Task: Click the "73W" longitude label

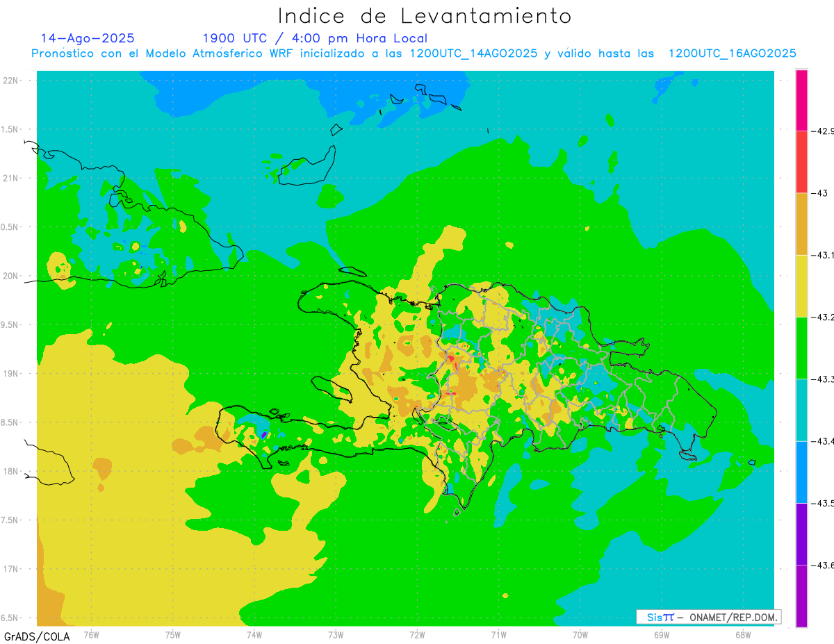Action: [x=336, y=635]
